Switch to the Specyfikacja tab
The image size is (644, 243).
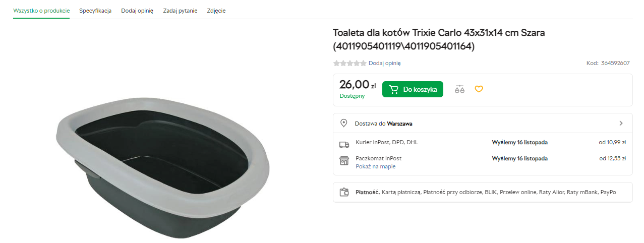(x=95, y=11)
